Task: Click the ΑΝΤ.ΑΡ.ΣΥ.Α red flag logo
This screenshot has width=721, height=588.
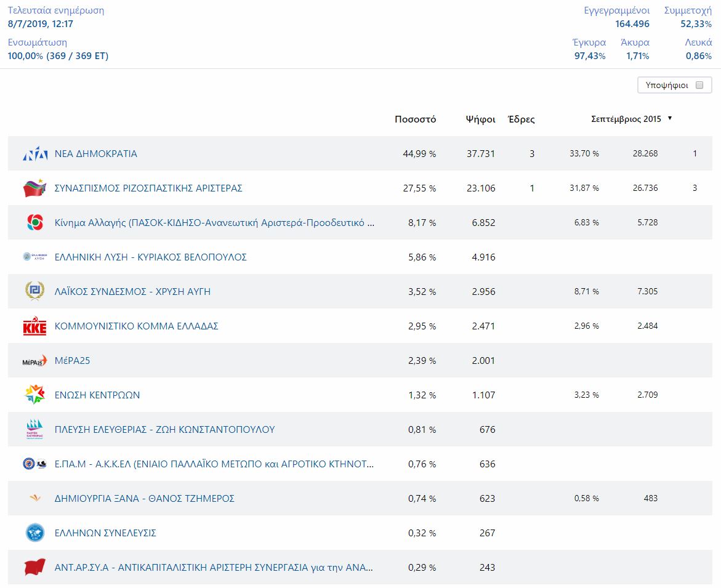Action: pos(35,568)
